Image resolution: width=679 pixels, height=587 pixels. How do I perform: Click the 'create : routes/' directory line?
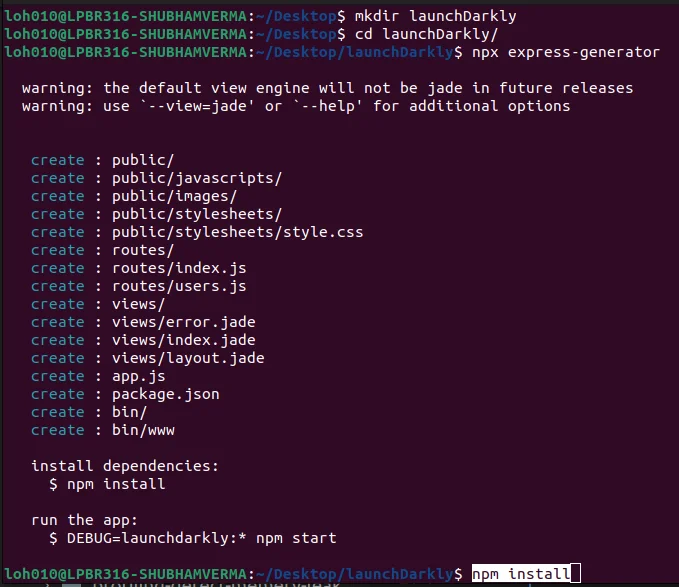coord(102,250)
